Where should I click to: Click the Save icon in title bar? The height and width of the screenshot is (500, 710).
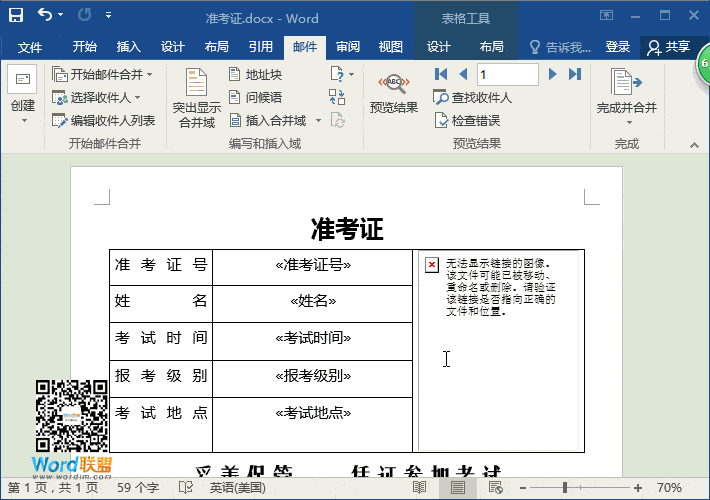pyautogui.click(x=16, y=16)
